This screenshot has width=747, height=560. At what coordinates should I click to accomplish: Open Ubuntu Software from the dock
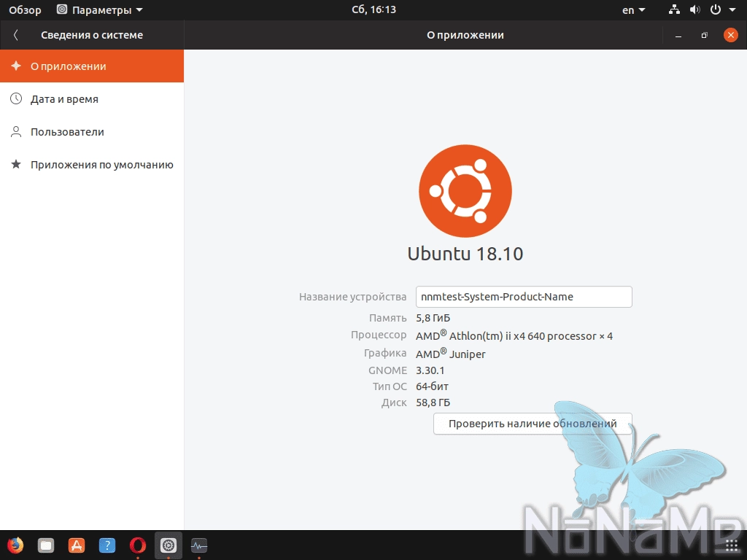(x=77, y=545)
